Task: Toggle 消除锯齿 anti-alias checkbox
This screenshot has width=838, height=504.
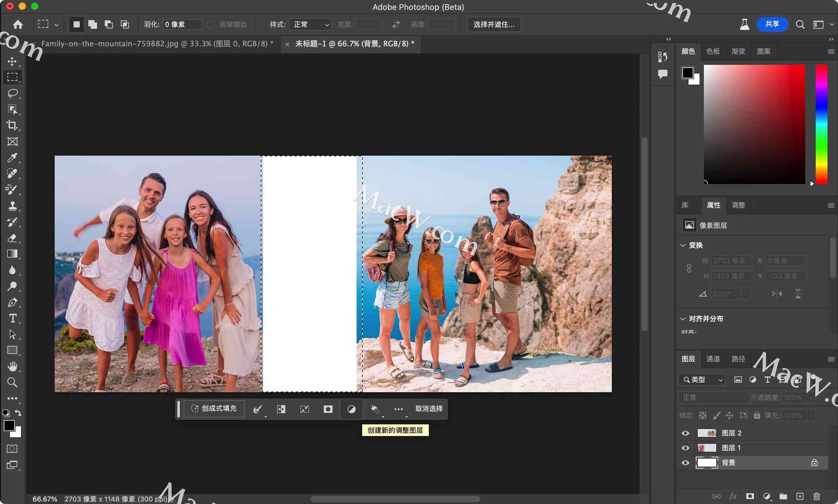Action: tap(210, 24)
